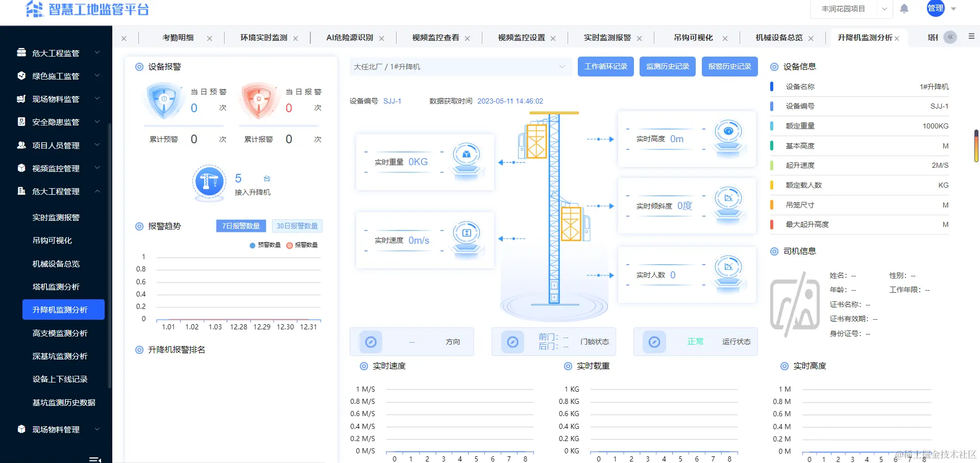980x463 pixels.
Task: Click the real-time height gauge icon
Action: (x=728, y=136)
